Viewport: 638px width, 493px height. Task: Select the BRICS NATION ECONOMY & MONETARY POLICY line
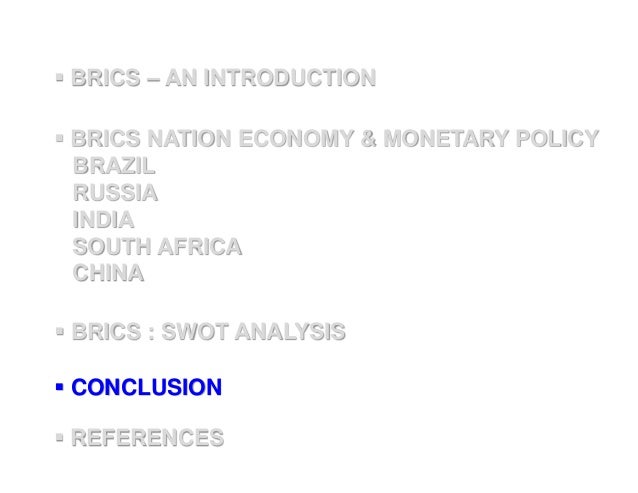click(335, 138)
